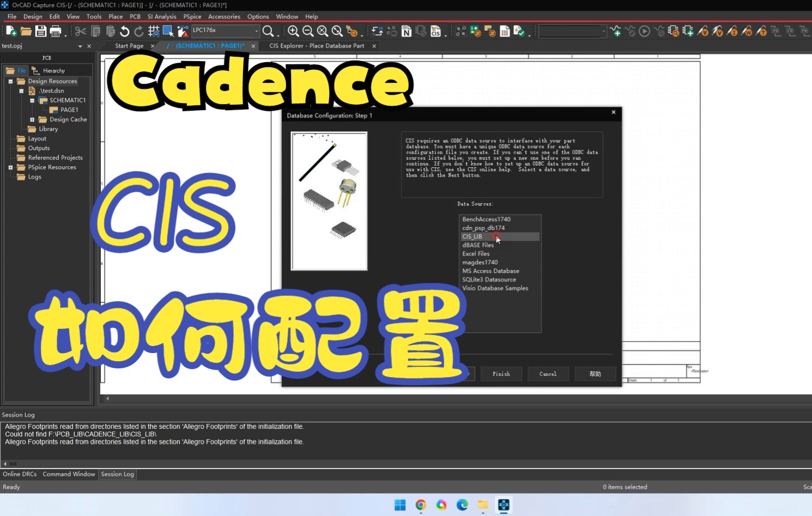Viewport: 812px width, 516px height.
Task: Click the session log left scroll arrow
Action: pyautogui.click(x=5, y=464)
